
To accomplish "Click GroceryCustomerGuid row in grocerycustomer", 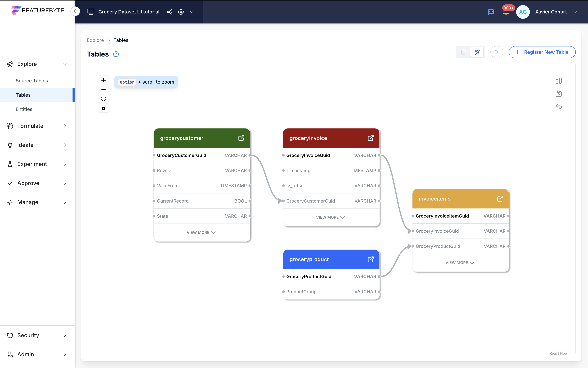I will click(202, 155).
